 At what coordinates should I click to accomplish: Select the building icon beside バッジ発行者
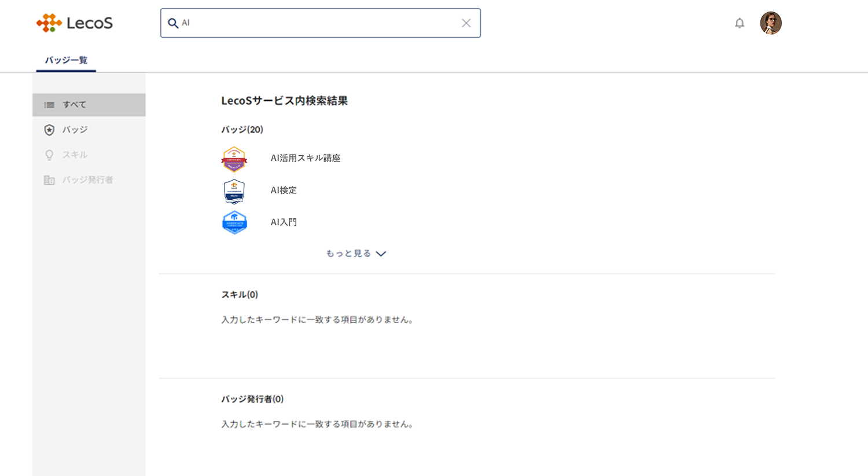tap(49, 180)
